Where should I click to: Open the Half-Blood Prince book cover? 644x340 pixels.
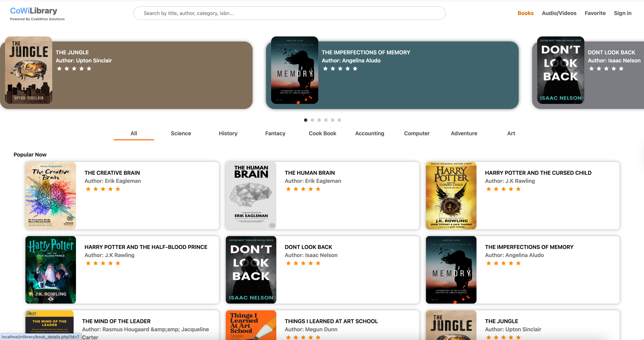[x=51, y=270]
